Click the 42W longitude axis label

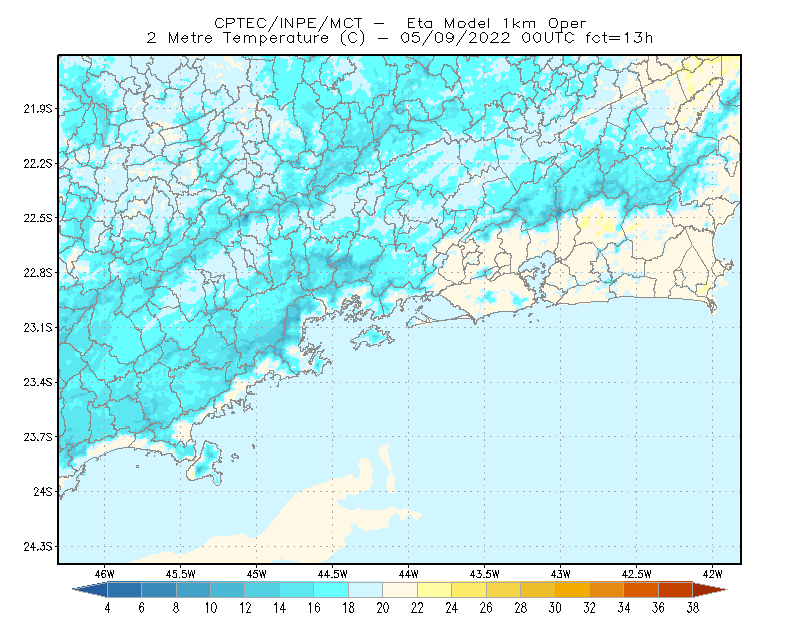[x=712, y=574]
